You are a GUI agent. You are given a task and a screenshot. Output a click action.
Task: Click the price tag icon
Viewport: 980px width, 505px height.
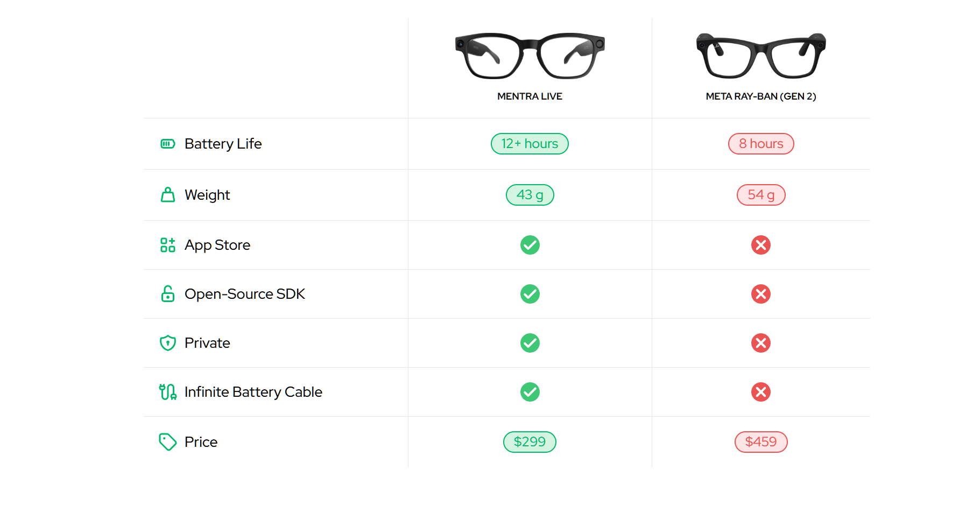pyautogui.click(x=168, y=442)
